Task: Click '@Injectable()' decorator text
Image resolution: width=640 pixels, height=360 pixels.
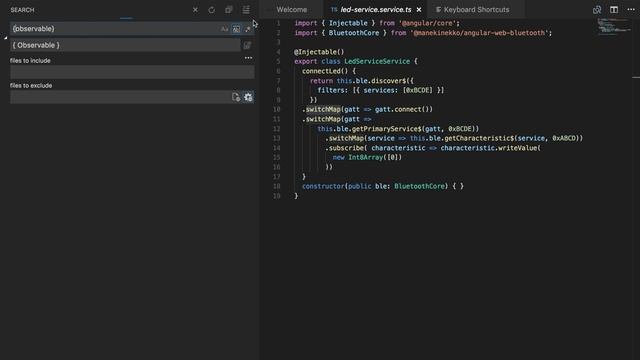Action: click(319, 52)
